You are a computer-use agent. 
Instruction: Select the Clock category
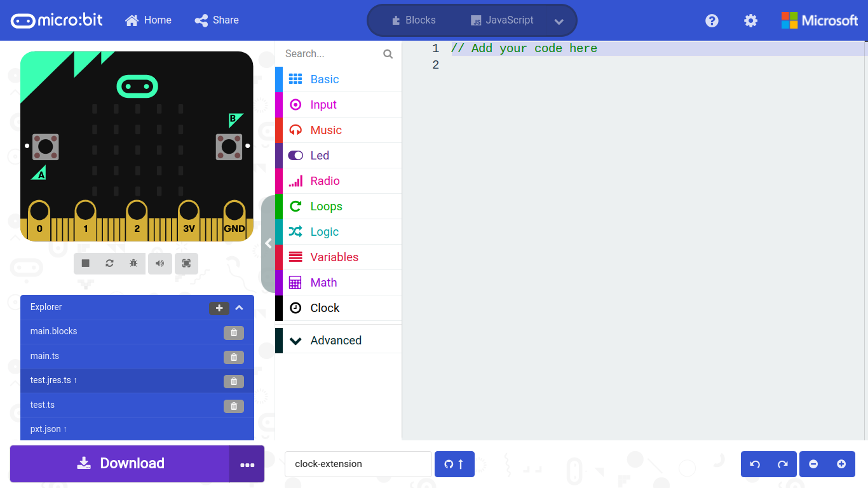tap(323, 308)
